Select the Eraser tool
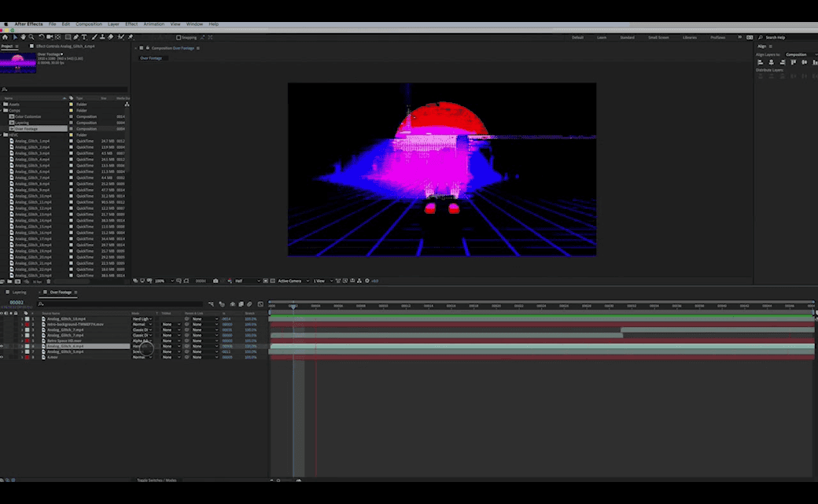818x504 pixels. pos(111,37)
